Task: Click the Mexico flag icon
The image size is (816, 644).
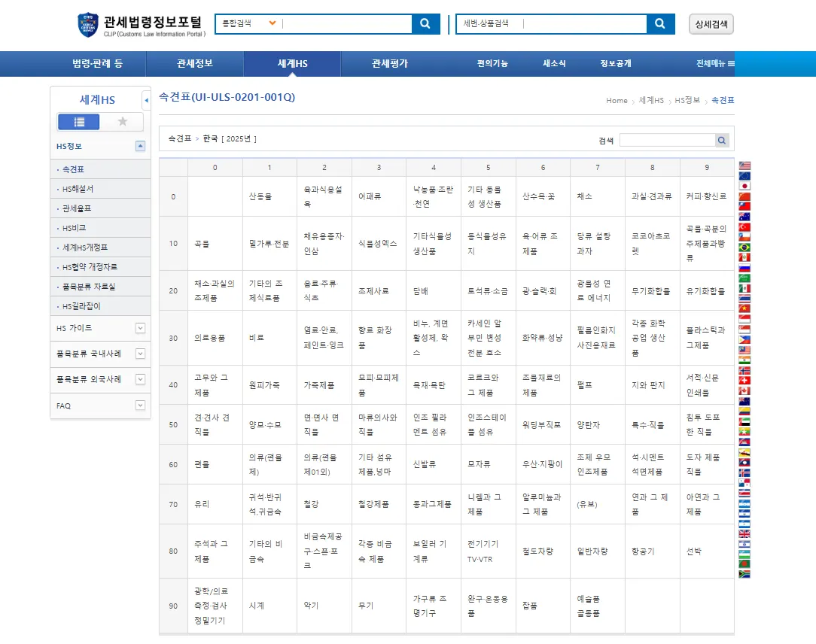Action: pos(744,288)
